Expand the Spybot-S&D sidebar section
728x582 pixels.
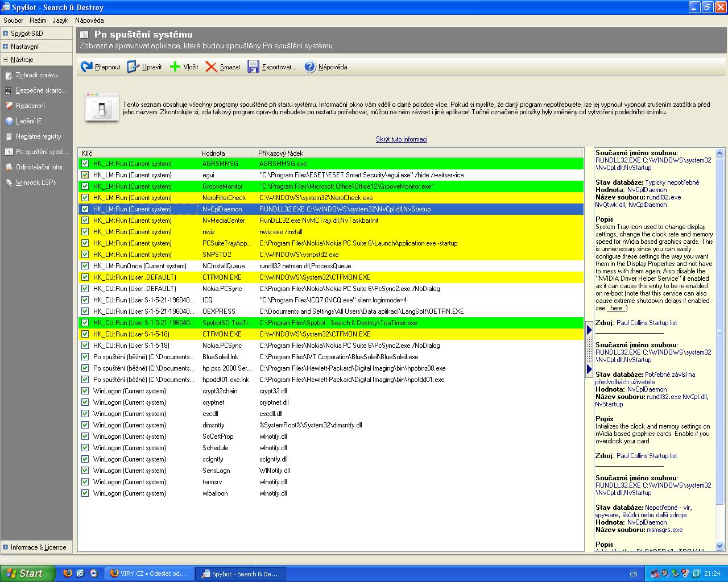pyautogui.click(x=6, y=34)
